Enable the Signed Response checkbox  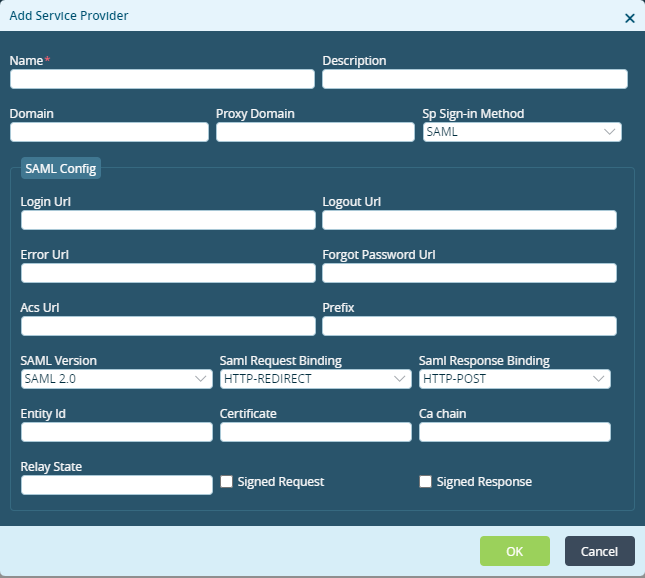point(426,482)
